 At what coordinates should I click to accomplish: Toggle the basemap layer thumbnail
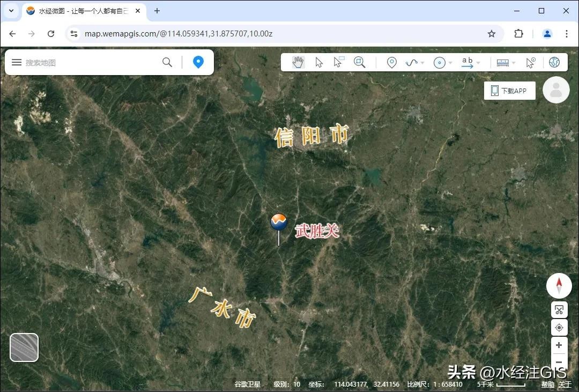(24, 347)
